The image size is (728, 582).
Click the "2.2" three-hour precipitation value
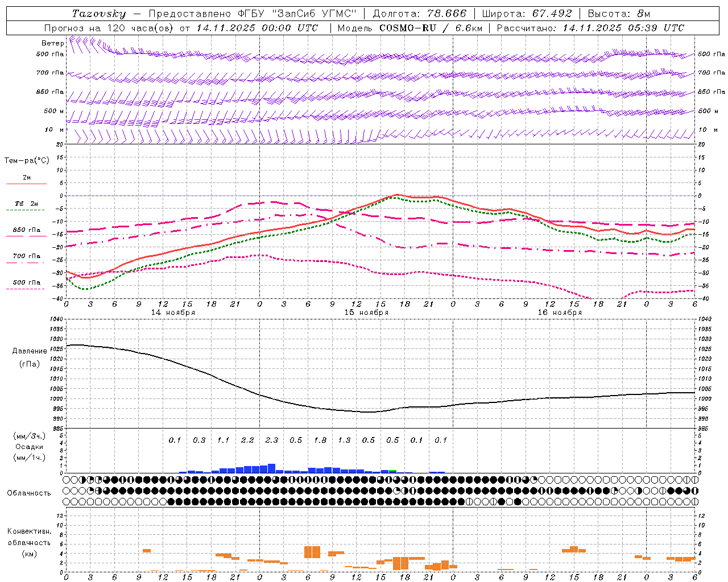coord(247,440)
